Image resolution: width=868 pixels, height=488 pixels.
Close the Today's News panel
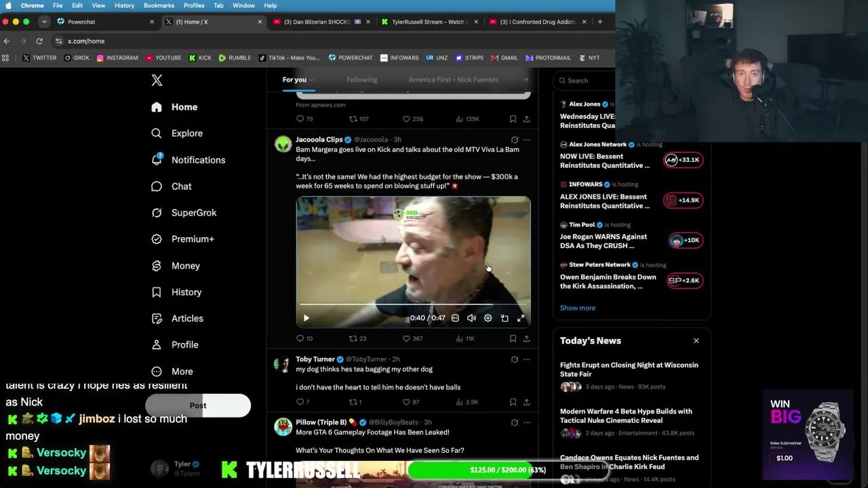pyautogui.click(x=696, y=340)
